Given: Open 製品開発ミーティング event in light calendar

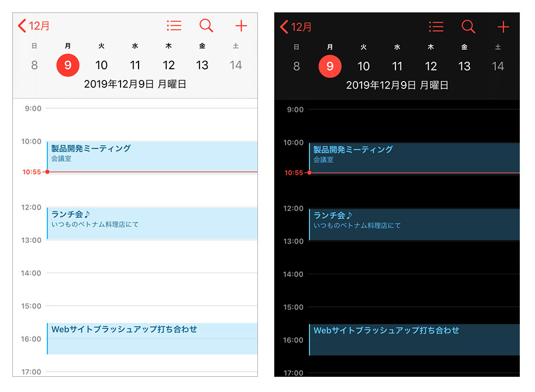Looking at the screenshot, I should click(x=152, y=153).
